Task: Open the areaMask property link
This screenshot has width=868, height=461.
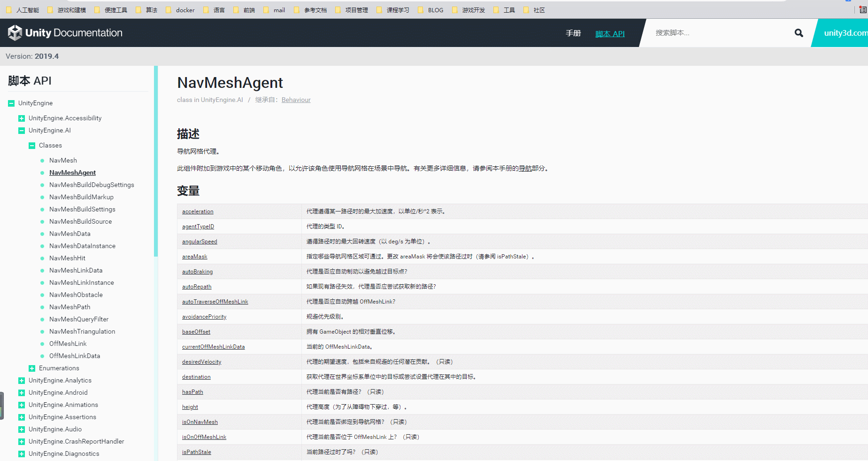Action: pyautogui.click(x=195, y=257)
